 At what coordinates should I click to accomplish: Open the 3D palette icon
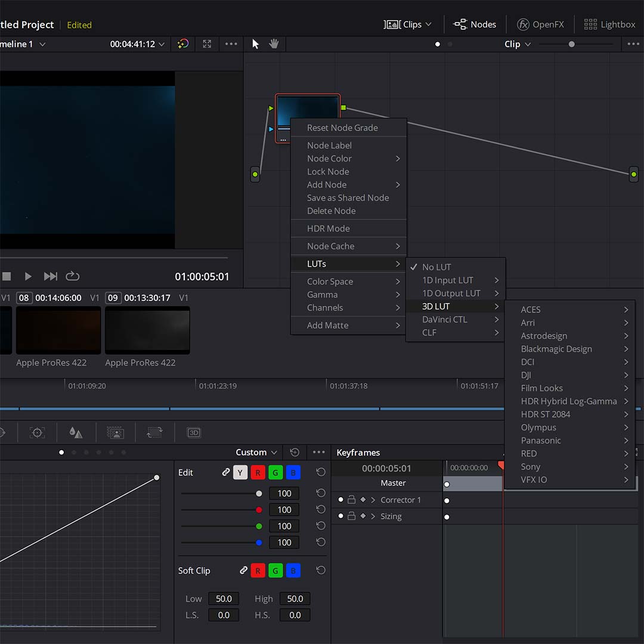[x=194, y=432]
